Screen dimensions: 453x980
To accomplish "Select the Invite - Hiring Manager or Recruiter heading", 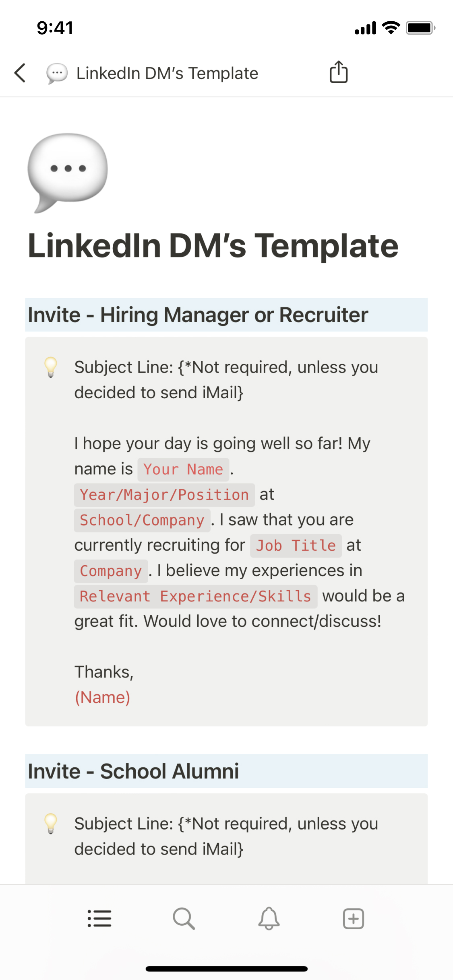I will click(198, 315).
